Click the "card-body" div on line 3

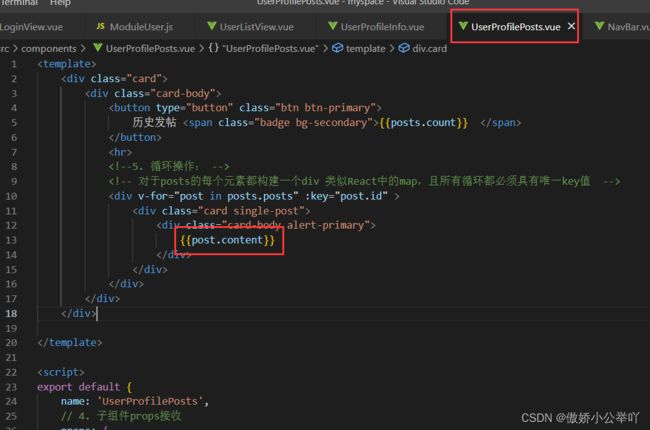point(153,93)
